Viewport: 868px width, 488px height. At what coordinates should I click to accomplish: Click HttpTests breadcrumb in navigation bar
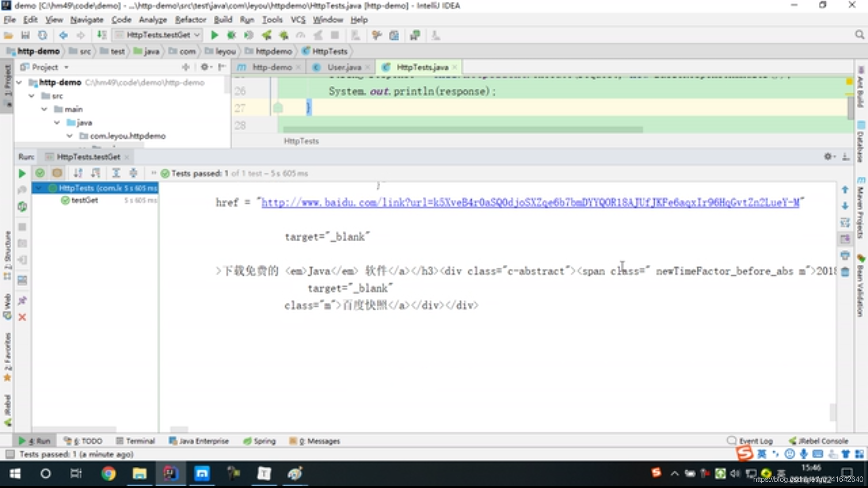325,52
